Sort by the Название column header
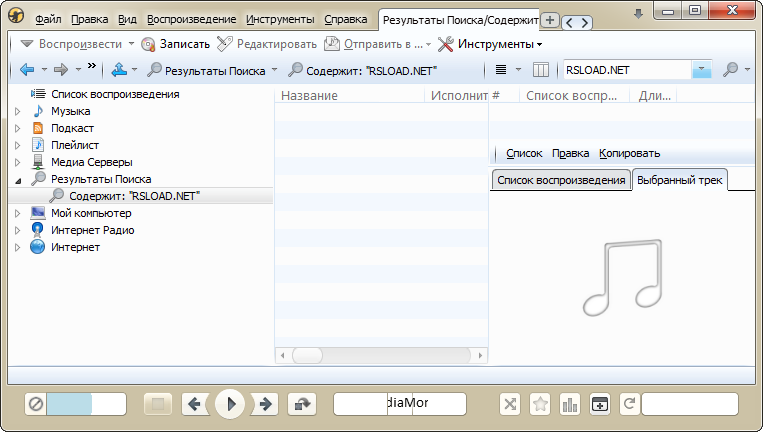 tap(350, 95)
